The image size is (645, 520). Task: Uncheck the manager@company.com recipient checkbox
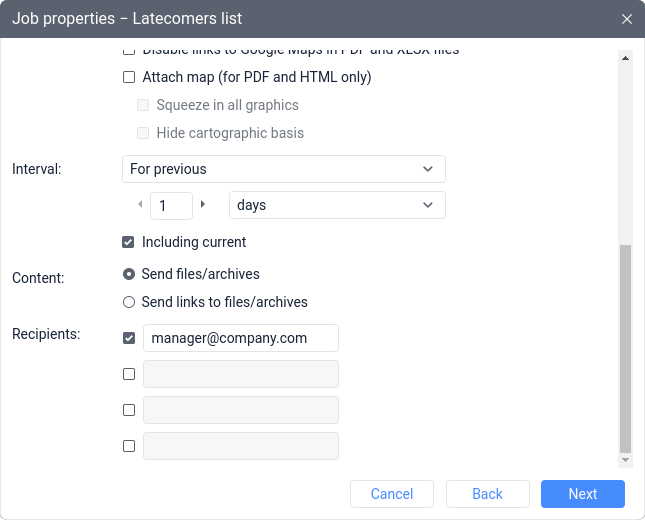pyautogui.click(x=129, y=338)
